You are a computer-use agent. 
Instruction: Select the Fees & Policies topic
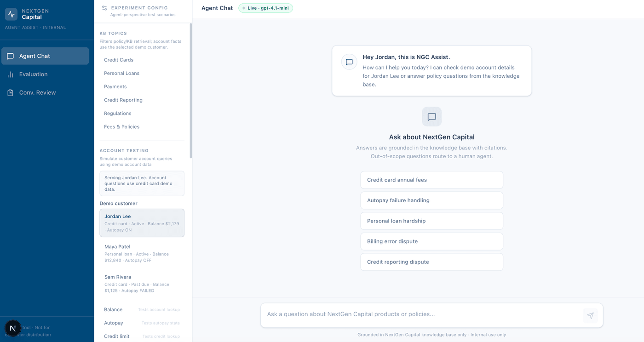point(142,126)
